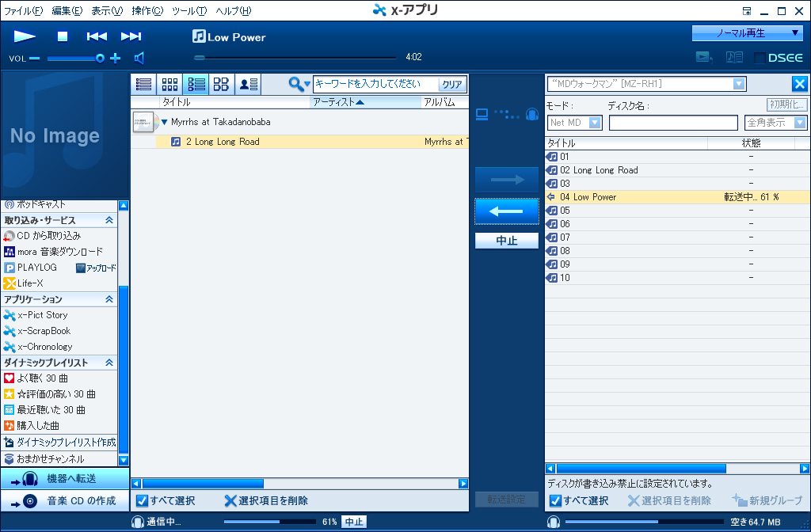This screenshot has width=811, height=532.
Task: Click ダイナミックプレイリスト作成
Action: 60,443
